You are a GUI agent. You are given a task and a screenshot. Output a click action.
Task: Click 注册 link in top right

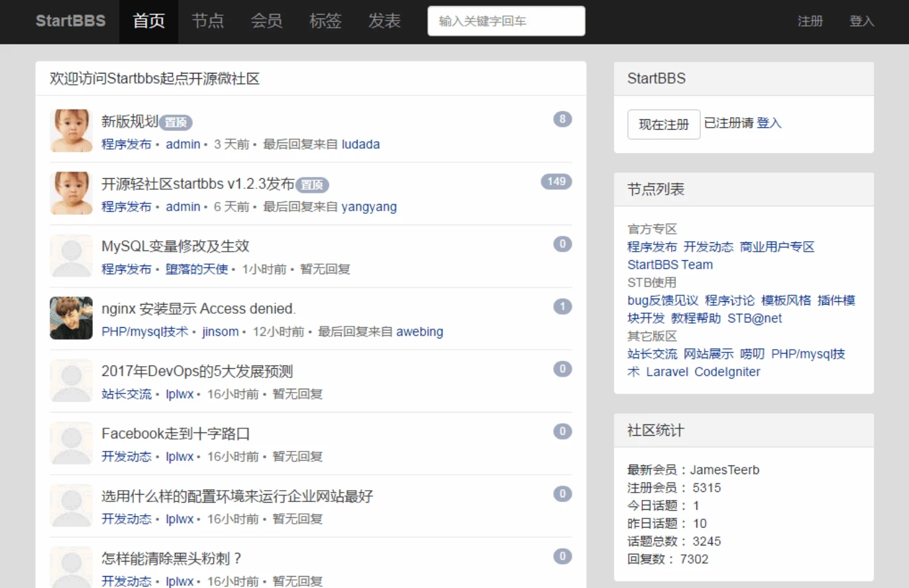coord(810,21)
